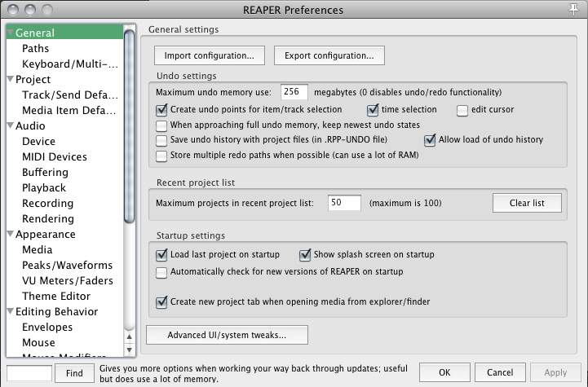The width and height of the screenshot is (588, 387).
Task: Select Device under Audio
Action: (38, 141)
